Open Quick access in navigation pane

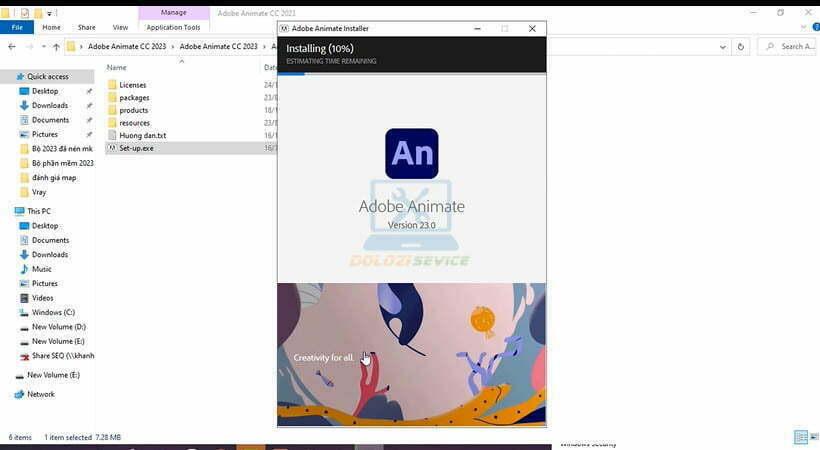point(47,76)
